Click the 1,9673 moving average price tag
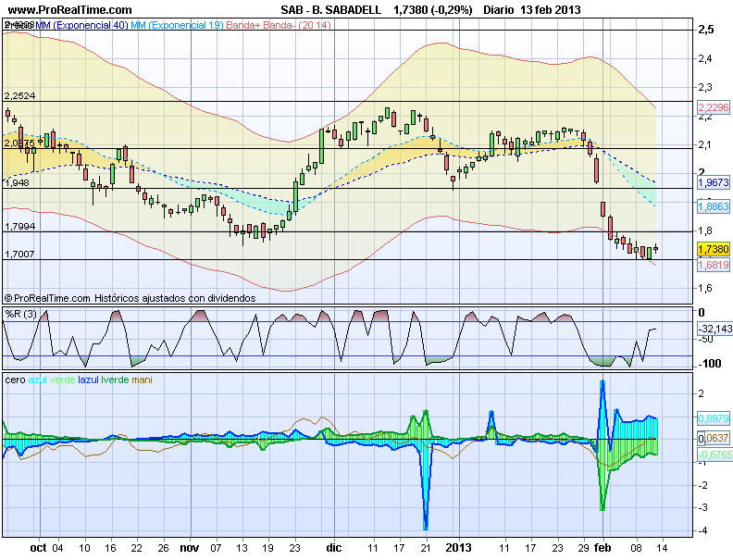Viewport: 733px width, 560px height. (712, 183)
